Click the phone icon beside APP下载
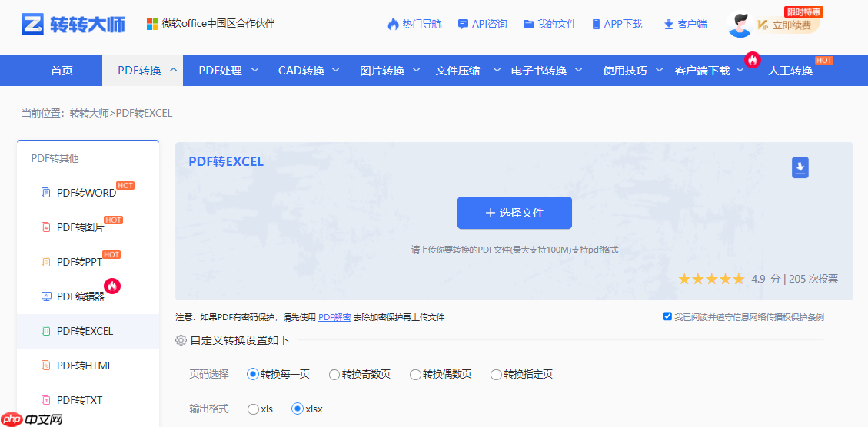 point(596,24)
